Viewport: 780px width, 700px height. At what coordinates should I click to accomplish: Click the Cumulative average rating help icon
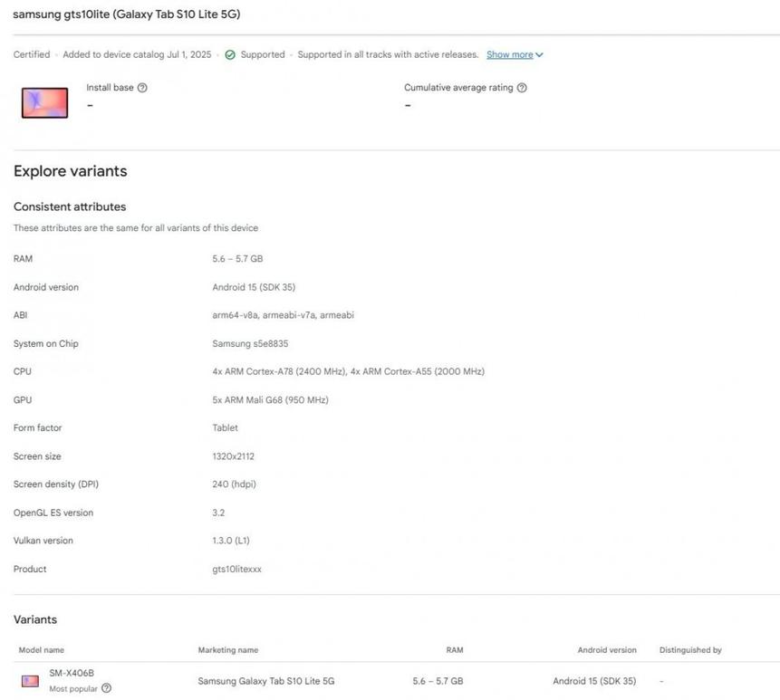522,88
